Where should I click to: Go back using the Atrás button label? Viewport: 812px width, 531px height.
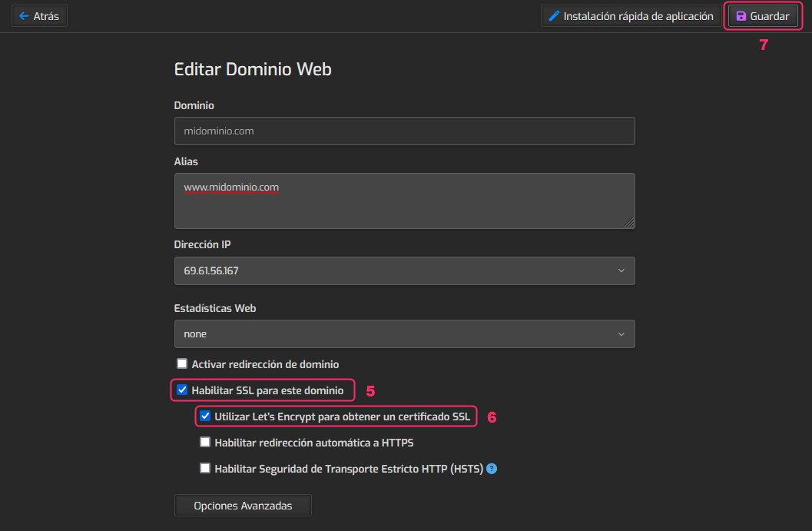[x=47, y=16]
